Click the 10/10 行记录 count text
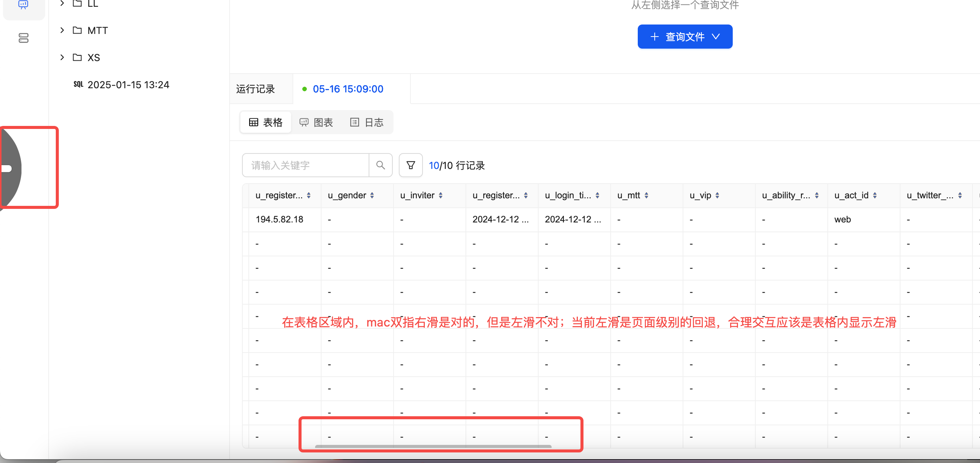 [456, 166]
